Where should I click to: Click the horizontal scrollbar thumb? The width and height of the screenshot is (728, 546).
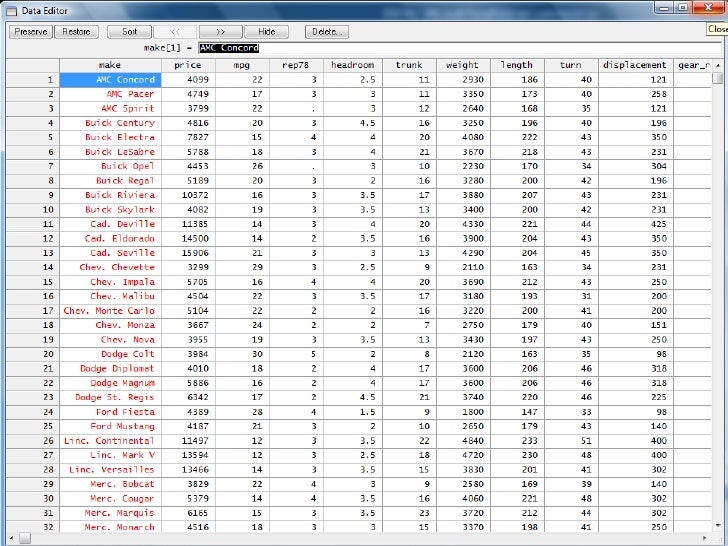(25, 539)
